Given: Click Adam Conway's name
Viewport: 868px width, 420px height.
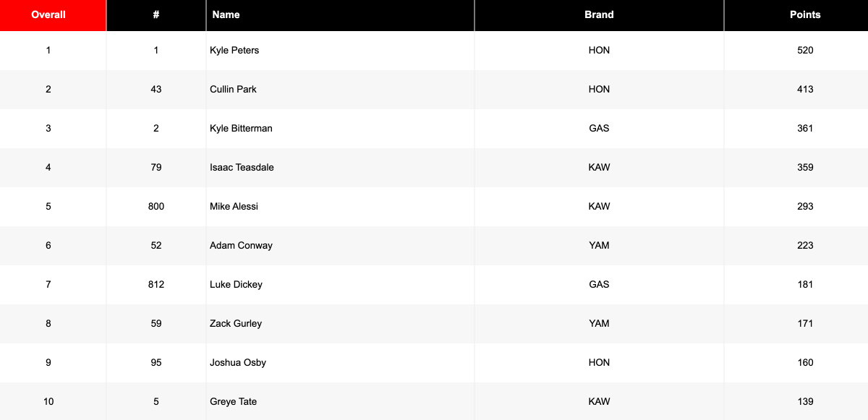Looking at the screenshot, I should 241,246.
